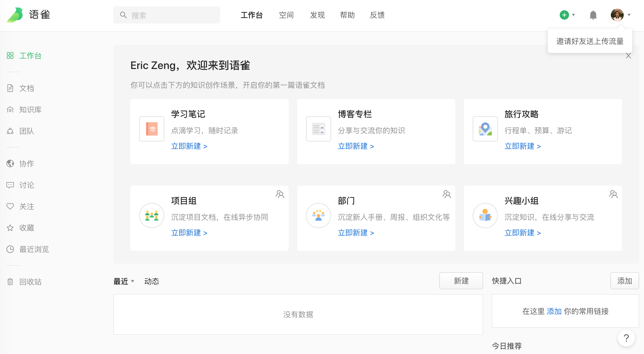644x354 pixels.
Task: Click the 收藏 star icon
Action: 10,228
